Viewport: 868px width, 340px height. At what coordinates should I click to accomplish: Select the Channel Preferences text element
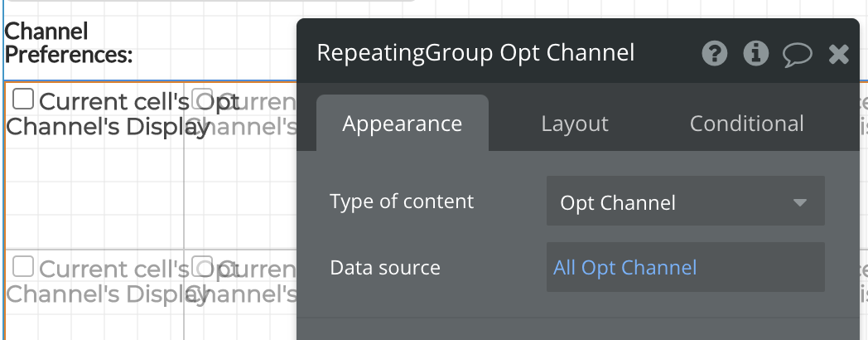point(69,43)
